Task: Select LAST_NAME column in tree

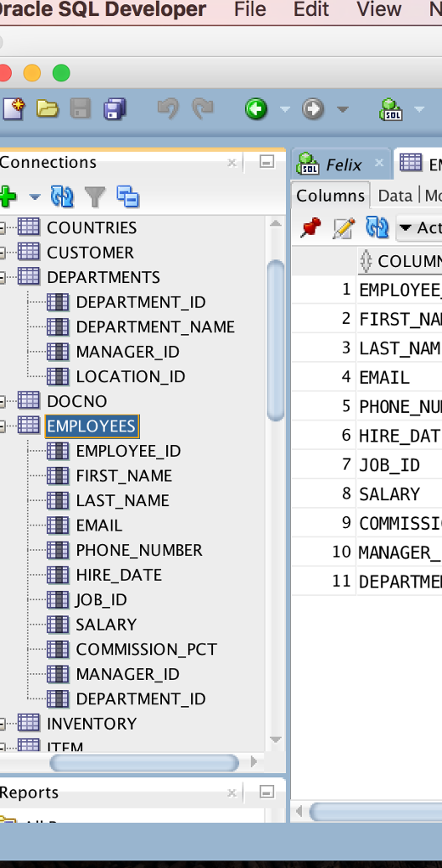Action: click(x=122, y=500)
